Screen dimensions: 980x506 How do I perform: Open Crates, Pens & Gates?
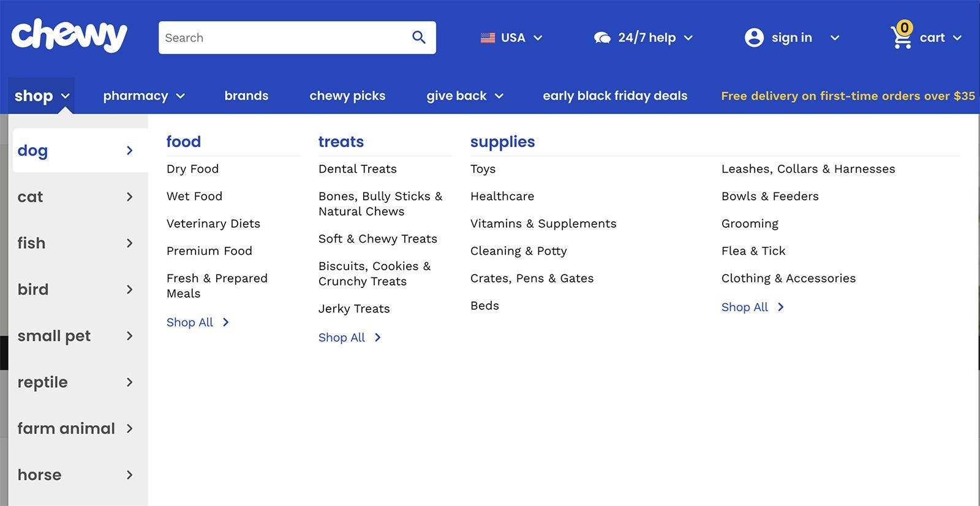(532, 278)
